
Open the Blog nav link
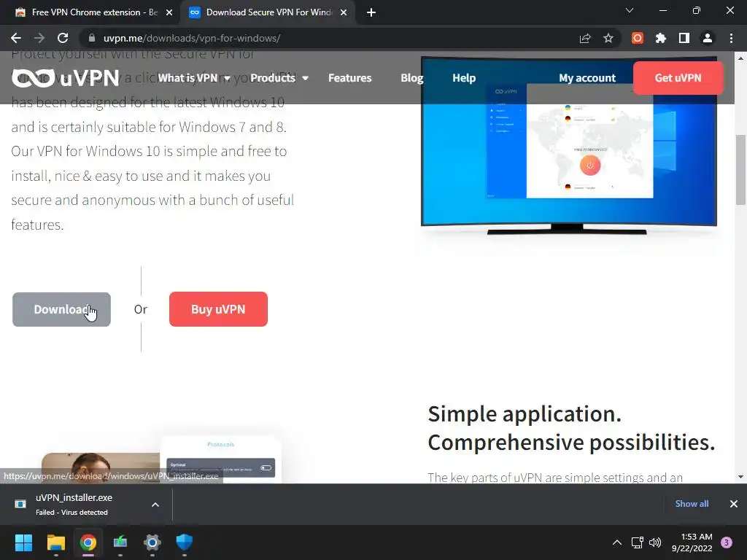(411, 78)
